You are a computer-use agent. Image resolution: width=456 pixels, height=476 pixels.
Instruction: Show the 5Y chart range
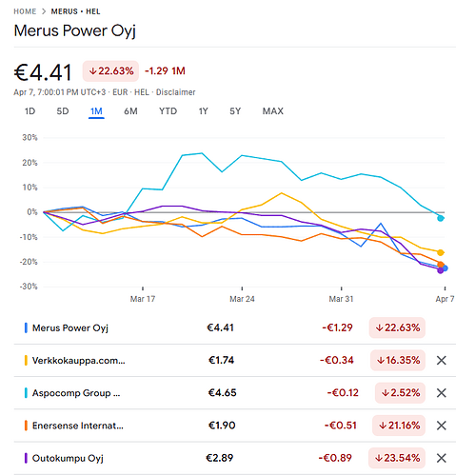(235, 111)
